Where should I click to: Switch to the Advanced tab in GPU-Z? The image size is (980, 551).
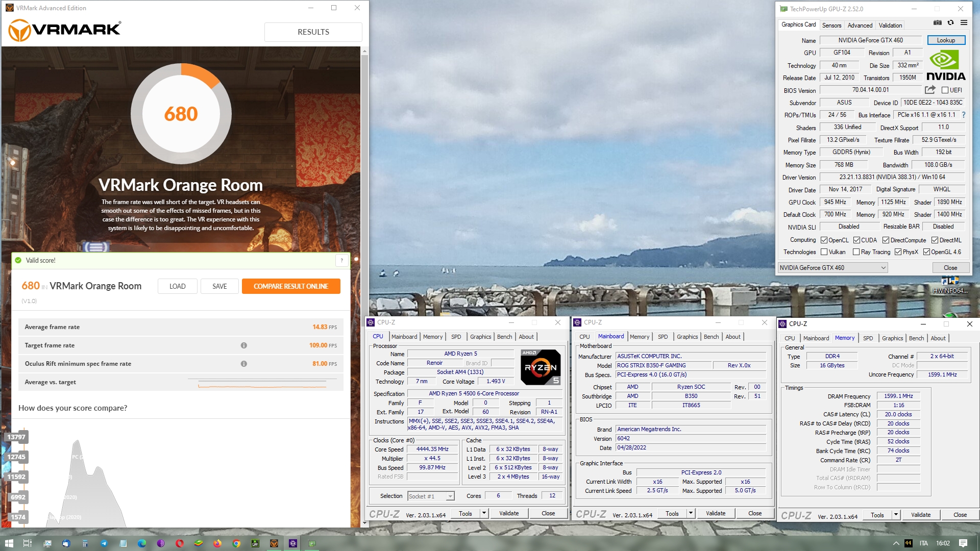(860, 26)
